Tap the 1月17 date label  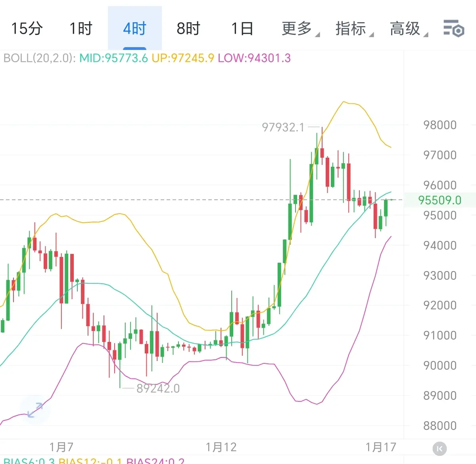(381, 447)
